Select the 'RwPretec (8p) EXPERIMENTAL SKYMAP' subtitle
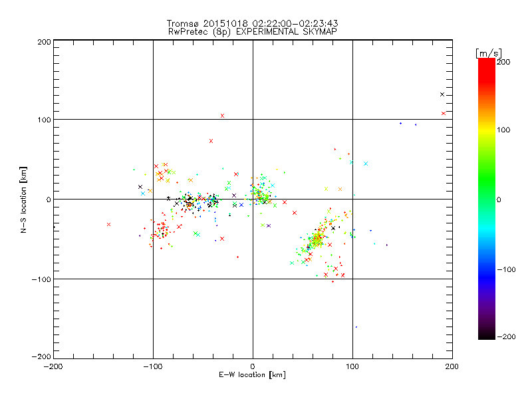Viewport: 532px width, 399px height. pos(252,31)
